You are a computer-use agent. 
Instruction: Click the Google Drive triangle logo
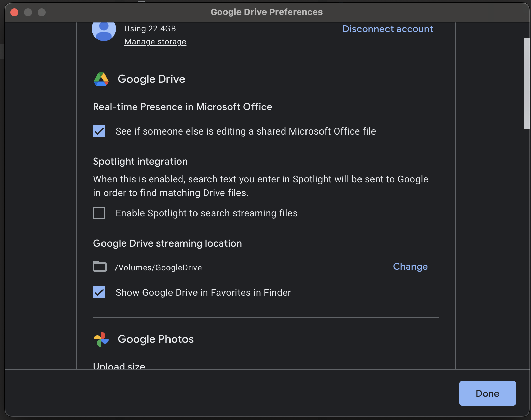pyautogui.click(x=101, y=79)
